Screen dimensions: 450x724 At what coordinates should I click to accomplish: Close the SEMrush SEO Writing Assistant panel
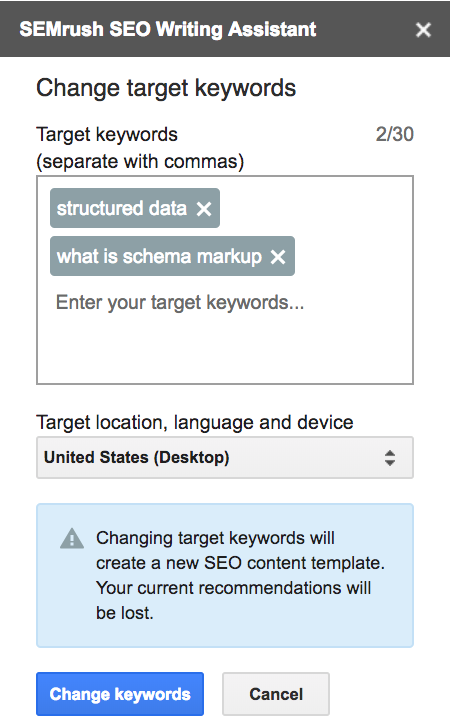click(423, 30)
